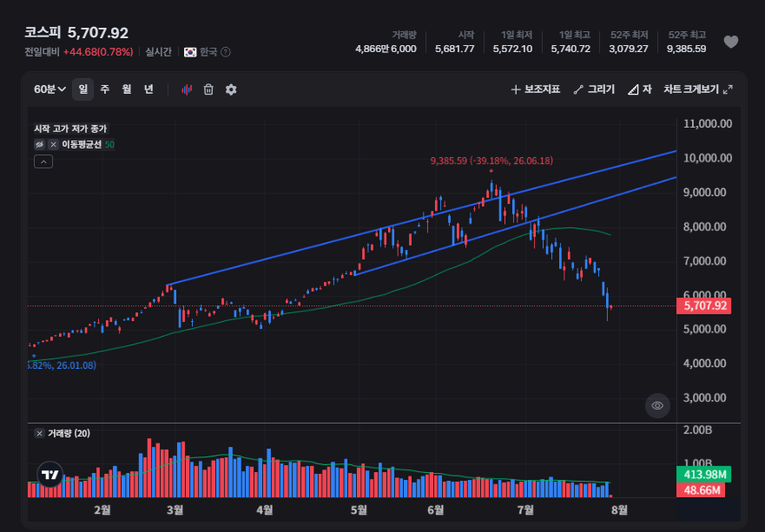This screenshot has width=765, height=532.
Task: Click the 9,385.59 high marker annotation
Action: coord(491,161)
